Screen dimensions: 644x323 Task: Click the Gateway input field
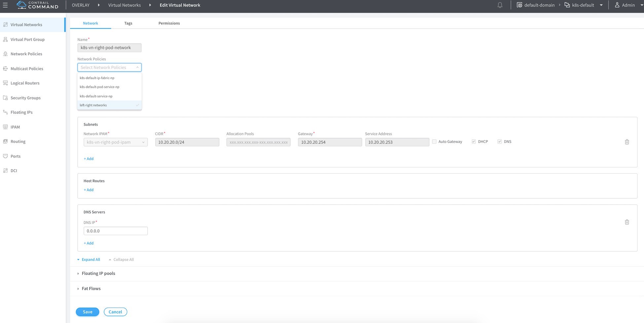[330, 142]
